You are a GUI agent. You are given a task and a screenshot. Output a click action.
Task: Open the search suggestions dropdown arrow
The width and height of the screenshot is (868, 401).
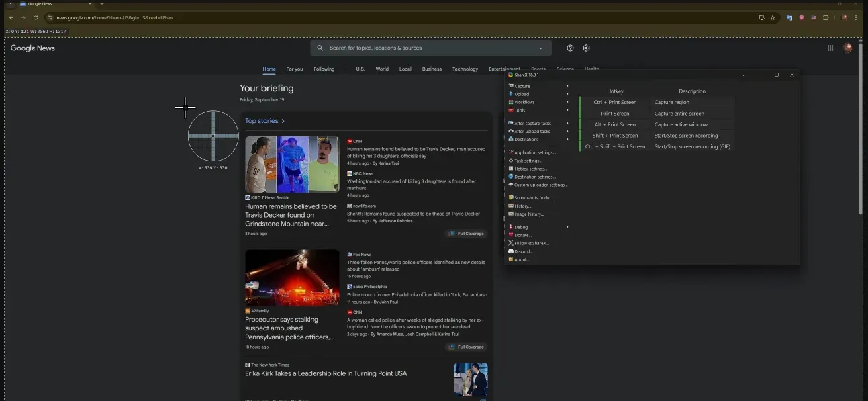point(540,48)
